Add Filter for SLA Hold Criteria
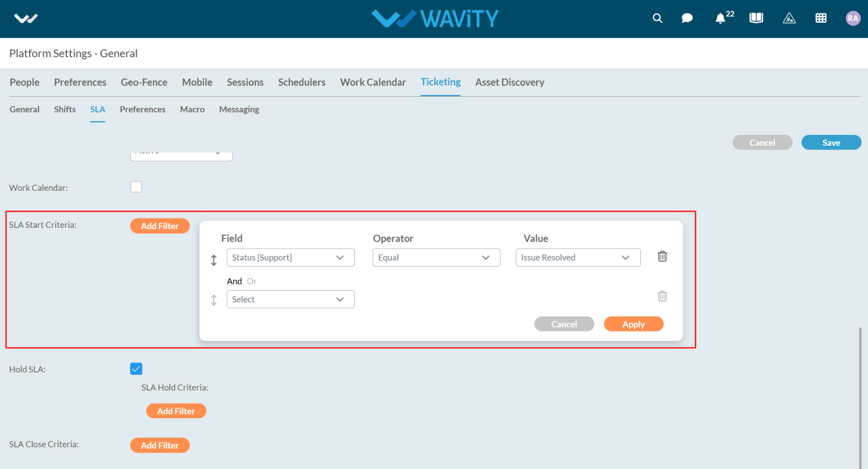The width and height of the screenshot is (868, 469). [x=176, y=411]
